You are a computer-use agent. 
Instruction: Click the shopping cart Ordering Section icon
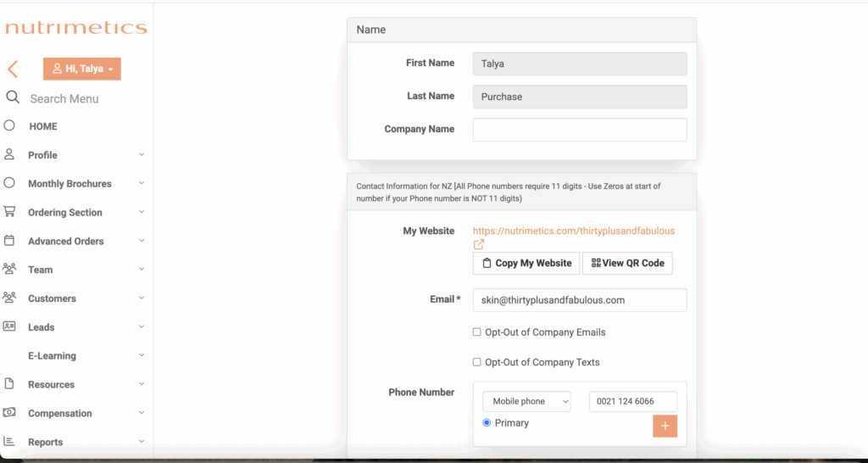pyautogui.click(x=8, y=211)
